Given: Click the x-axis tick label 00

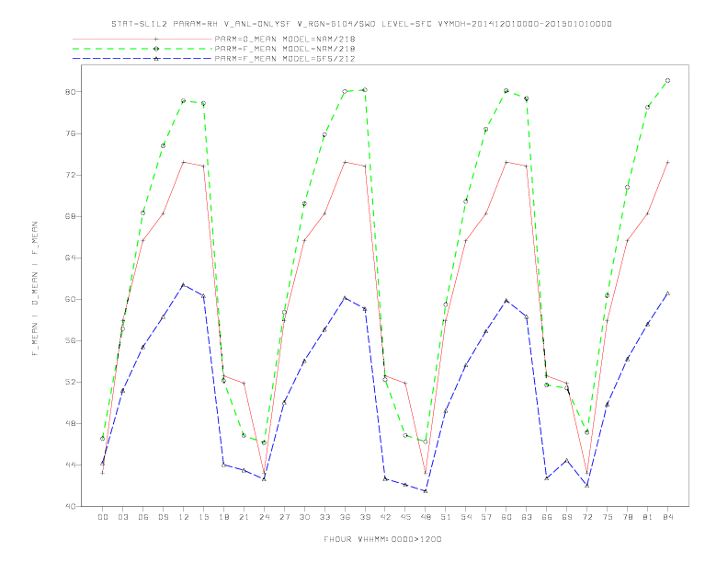Looking at the screenshot, I should pyautogui.click(x=103, y=517).
